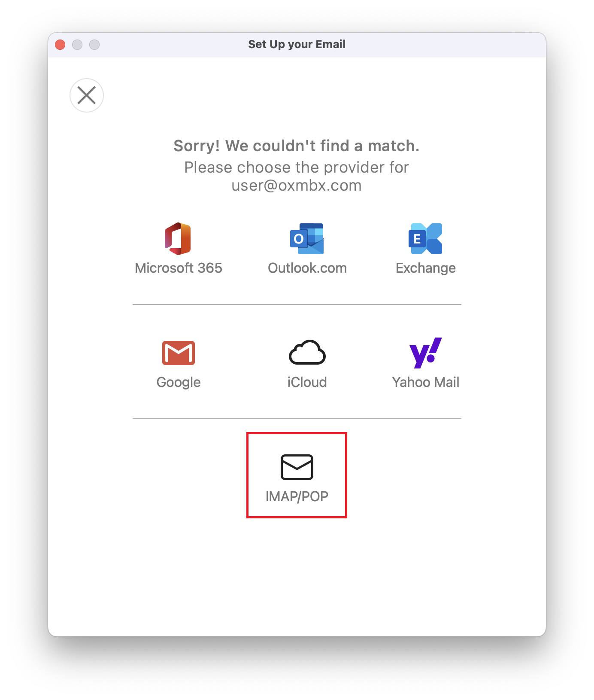The width and height of the screenshot is (594, 700).
Task: Dismiss setup with the circled X button
Action: 87,95
